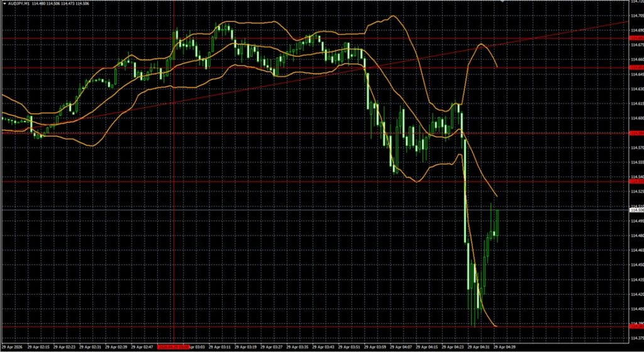644x352 pixels.
Task: Click the 29 Apr 04:23 time label
Action: tap(453, 347)
